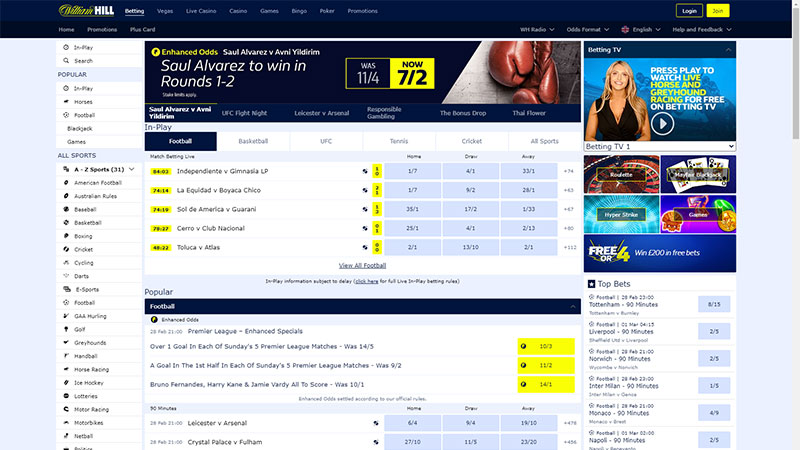
Task: Open the Lotteries icon
Action: [x=66, y=395]
